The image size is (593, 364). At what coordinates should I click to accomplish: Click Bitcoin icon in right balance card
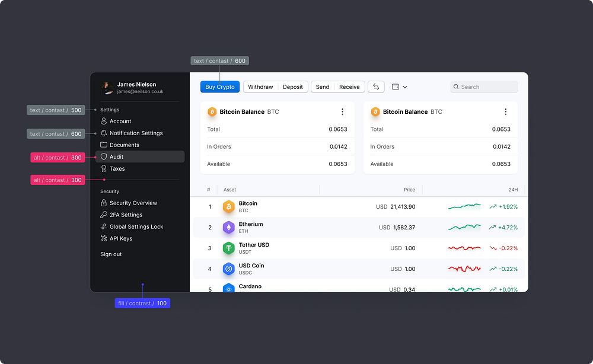[x=375, y=112]
